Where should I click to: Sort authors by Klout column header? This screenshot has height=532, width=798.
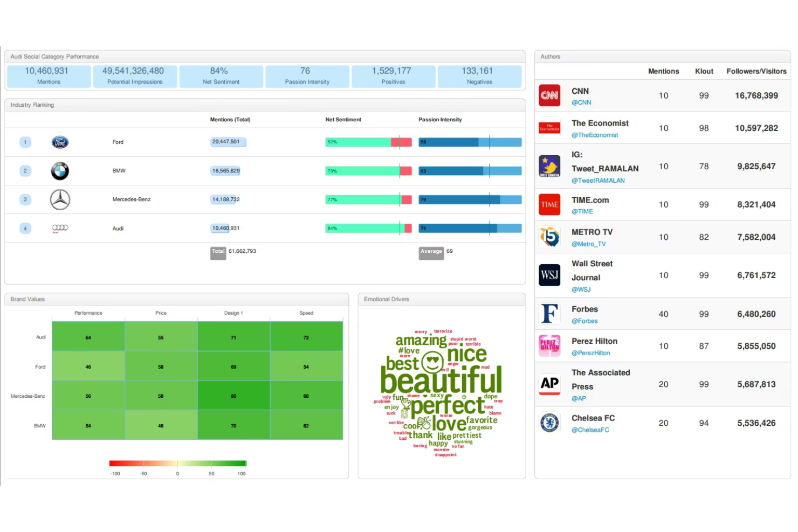(x=704, y=71)
